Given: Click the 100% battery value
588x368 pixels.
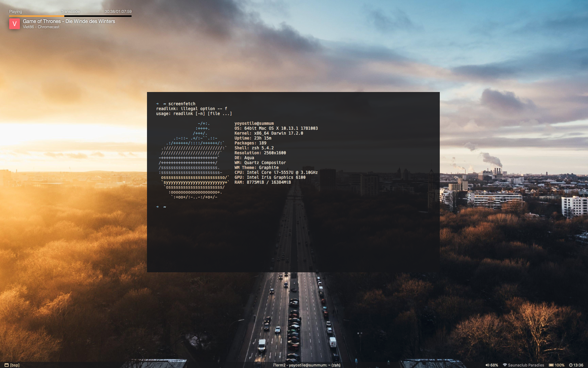Looking at the screenshot, I should coord(560,365).
